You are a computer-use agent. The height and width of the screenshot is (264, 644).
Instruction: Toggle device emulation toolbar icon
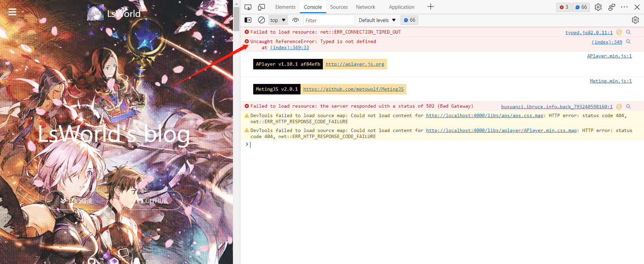pyautogui.click(x=262, y=7)
